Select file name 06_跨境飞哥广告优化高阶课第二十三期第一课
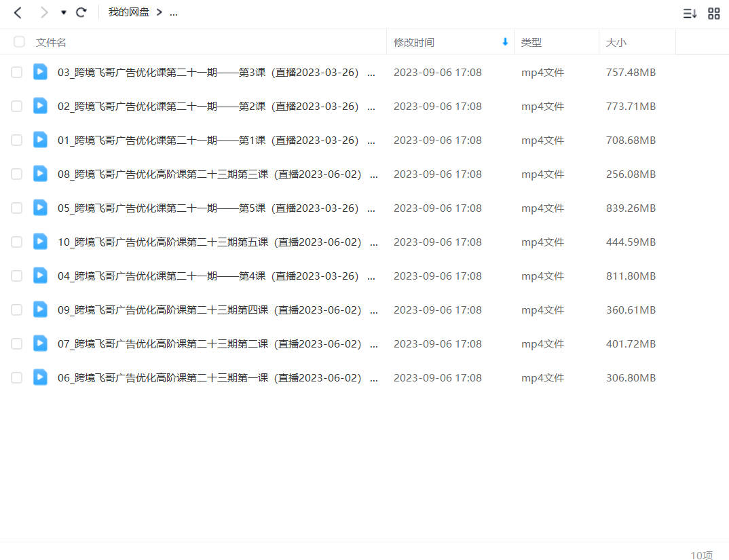The image size is (729, 560). click(x=163, y=378)
